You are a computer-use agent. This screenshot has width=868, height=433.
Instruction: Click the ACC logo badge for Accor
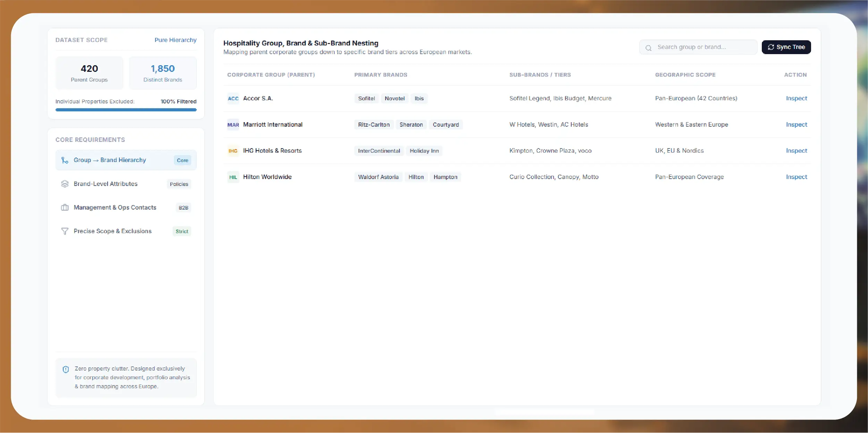click(x=233, y=99)
